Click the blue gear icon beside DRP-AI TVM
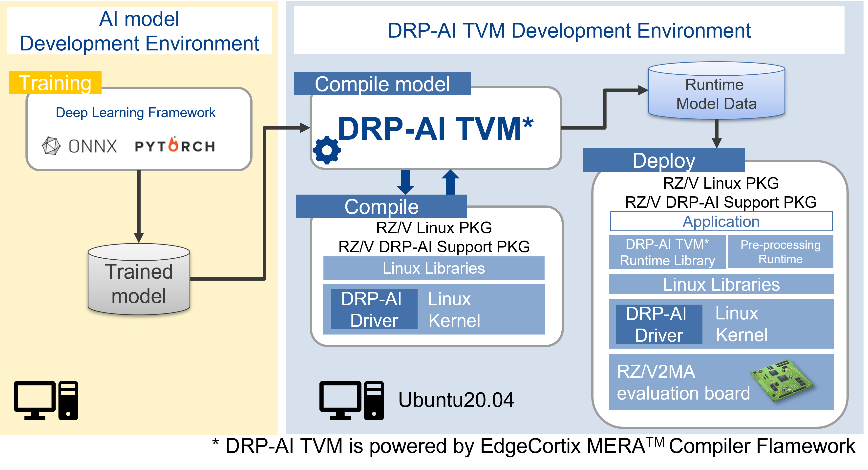The width and height of the screenshot is (868, 470). pyautogui.click(x=326, y=150)
